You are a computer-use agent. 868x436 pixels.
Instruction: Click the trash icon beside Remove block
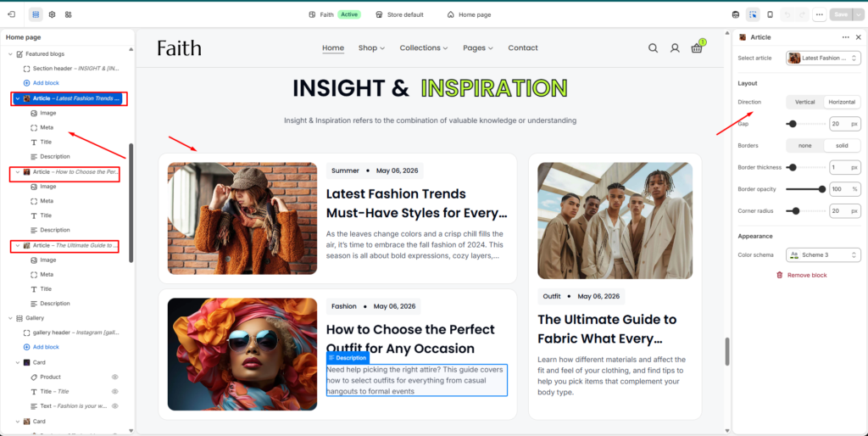[x=780, y=275]
